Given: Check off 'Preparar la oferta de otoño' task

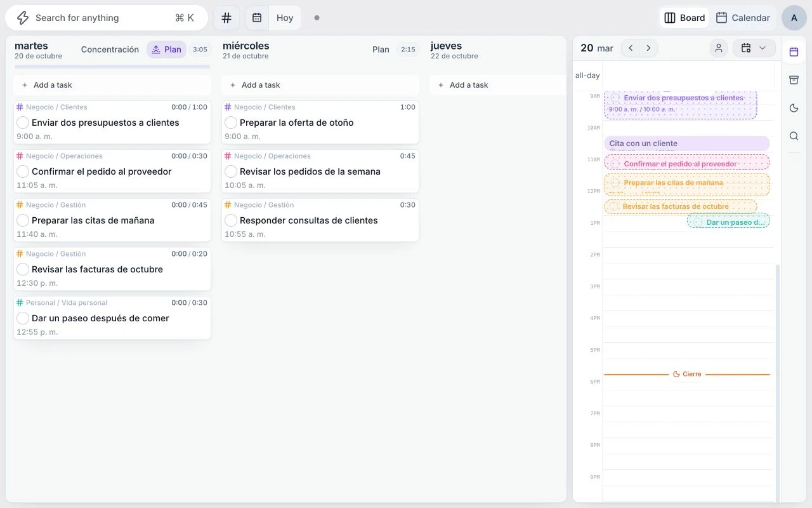Looking at the screenshot, I should (231, 123).
